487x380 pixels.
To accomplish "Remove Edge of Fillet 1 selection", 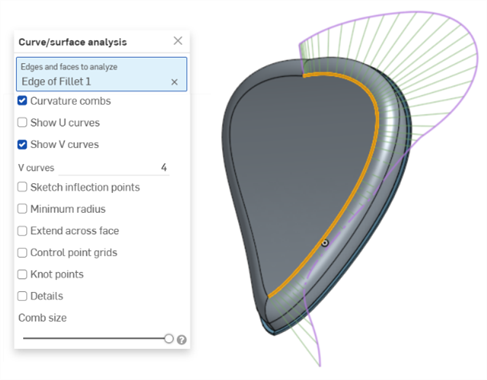I will tap(174, 82).
